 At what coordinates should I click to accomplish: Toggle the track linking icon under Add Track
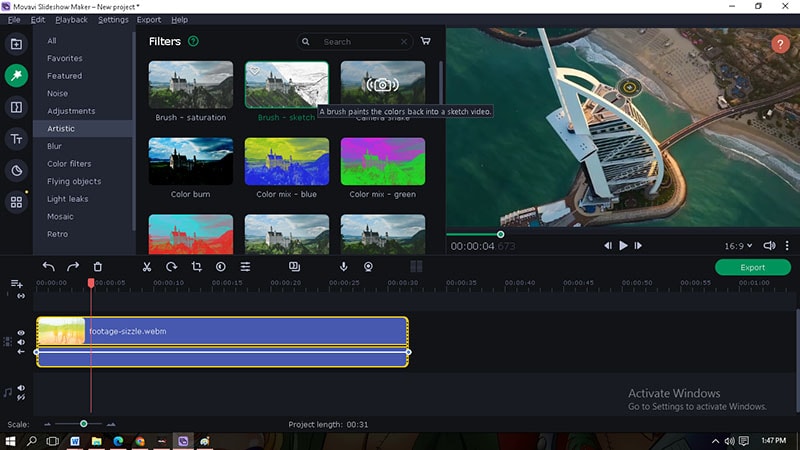click(x=21, y=296)
